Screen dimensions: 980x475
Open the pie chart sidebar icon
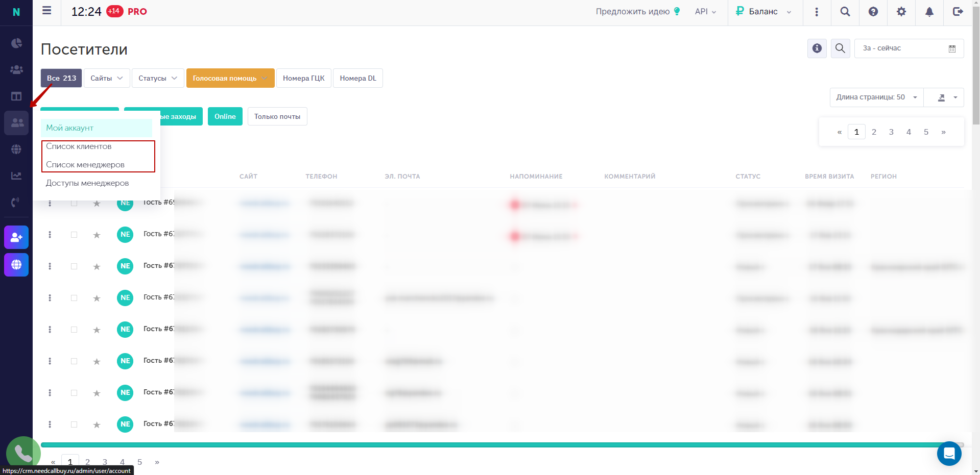coord(16,43)
